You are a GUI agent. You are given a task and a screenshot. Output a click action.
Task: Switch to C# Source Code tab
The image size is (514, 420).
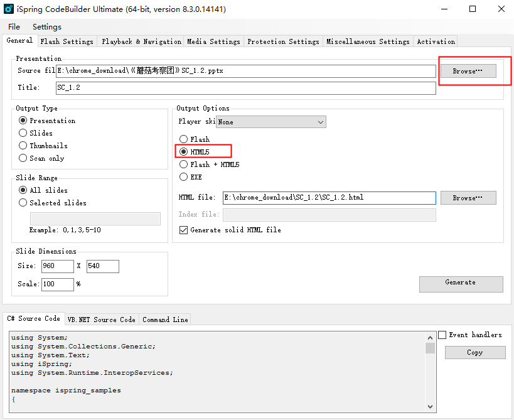pyautogui.click(x=34, y=318)
